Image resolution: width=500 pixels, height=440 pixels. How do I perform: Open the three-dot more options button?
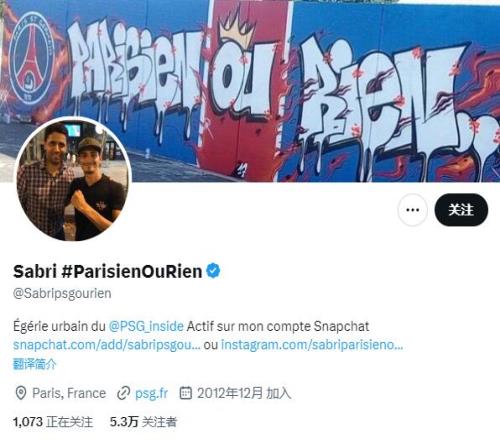[412, 210]
